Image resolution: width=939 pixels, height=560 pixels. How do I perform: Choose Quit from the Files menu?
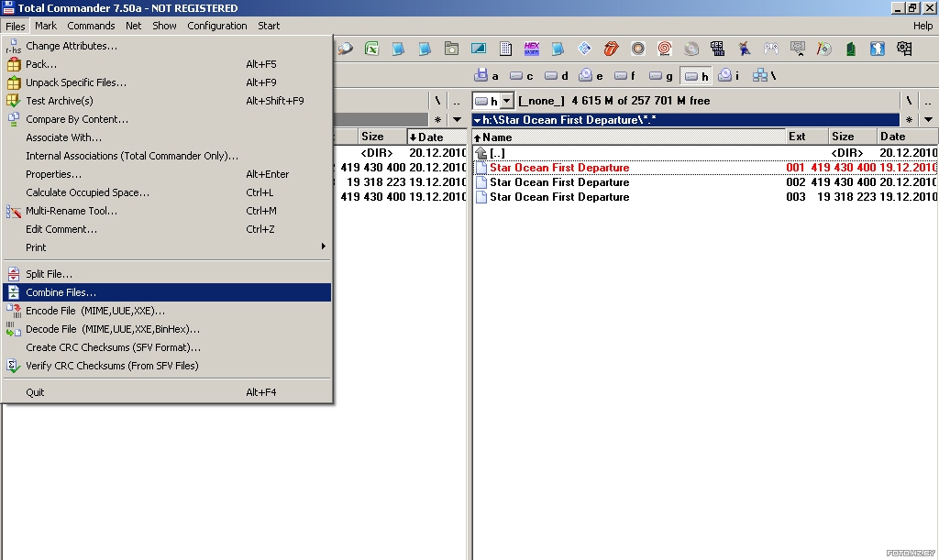(x=167, y=392)
